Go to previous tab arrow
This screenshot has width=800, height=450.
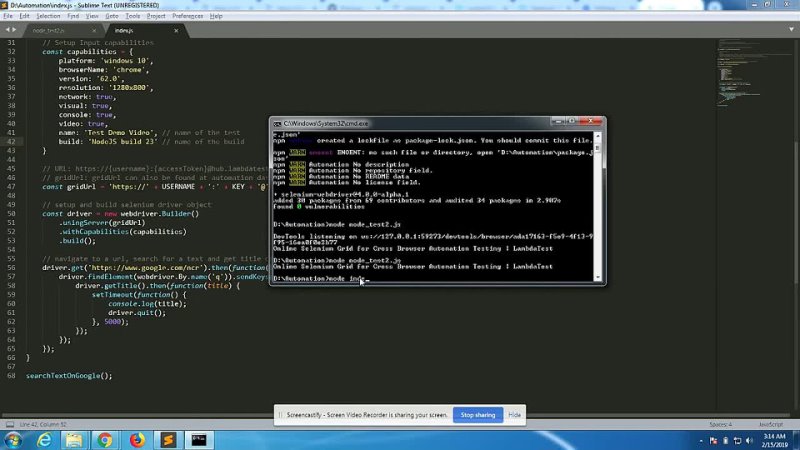[x=7, y=30]
